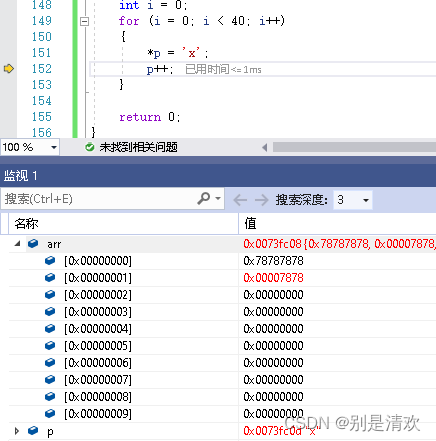Click the next search result arrow

[x=262, y=200]
